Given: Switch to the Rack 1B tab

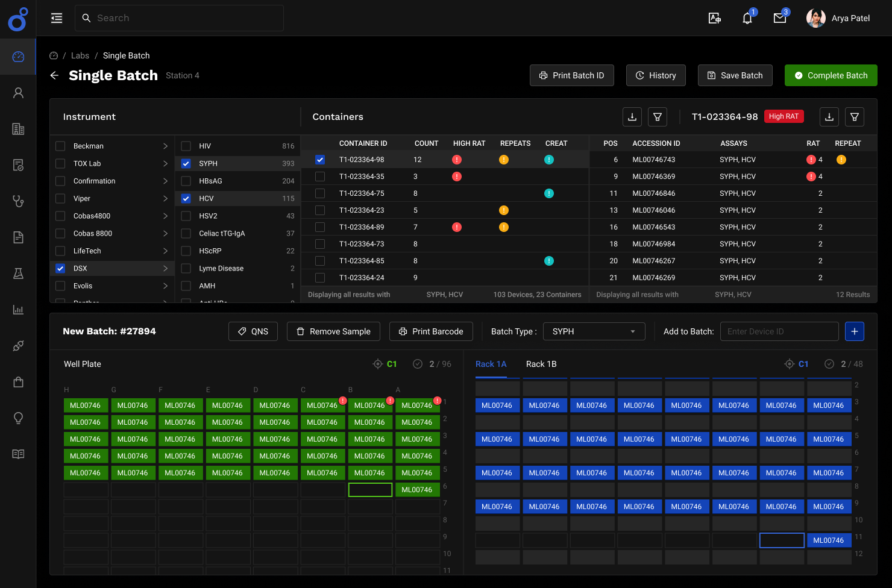Looking at the screenshot, I should (541, 364).
